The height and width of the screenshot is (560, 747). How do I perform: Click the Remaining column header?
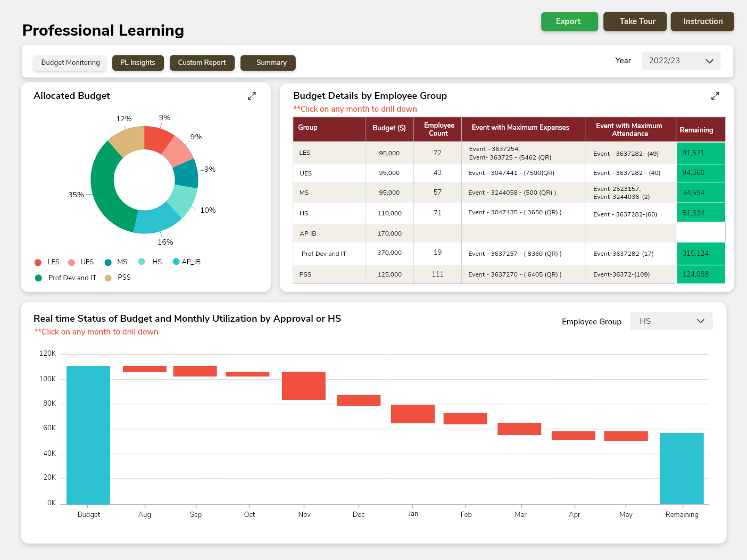point(701,129)
